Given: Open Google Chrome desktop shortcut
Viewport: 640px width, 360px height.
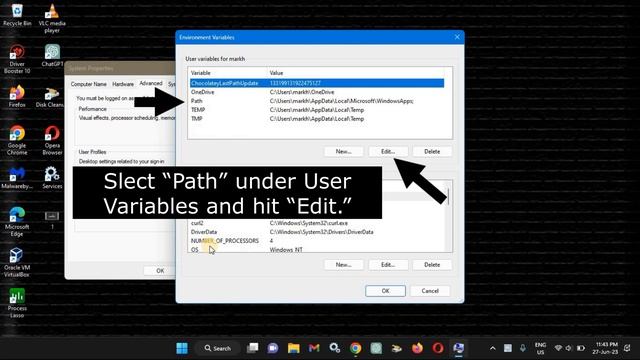Looking at the screenshot, I should pos(17,140).
